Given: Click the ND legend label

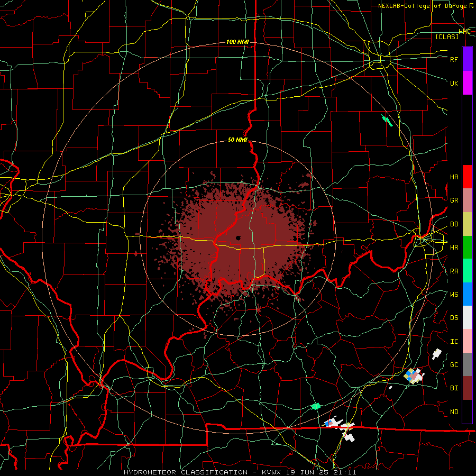Looking at the screenshot, I should 454,412.
